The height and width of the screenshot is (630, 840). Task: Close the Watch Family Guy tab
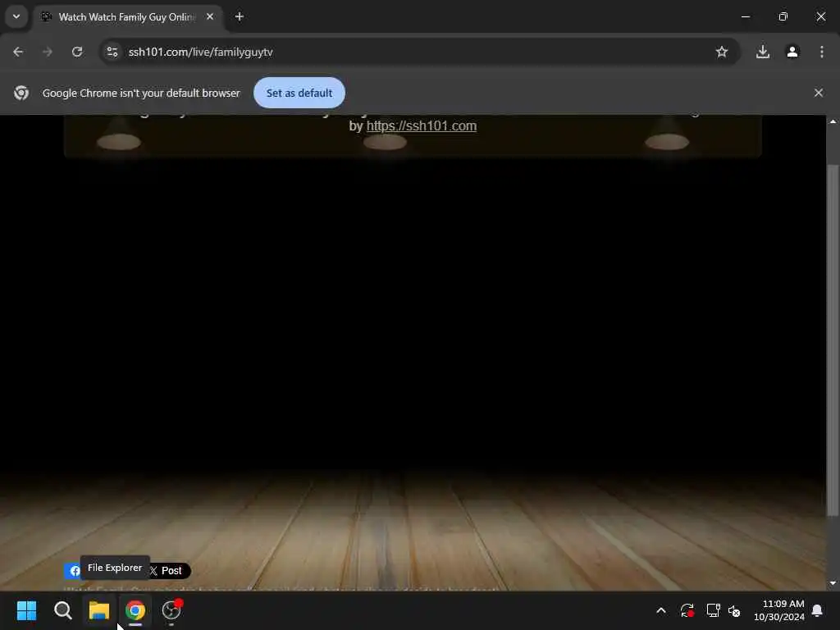(x=210, y=16)
